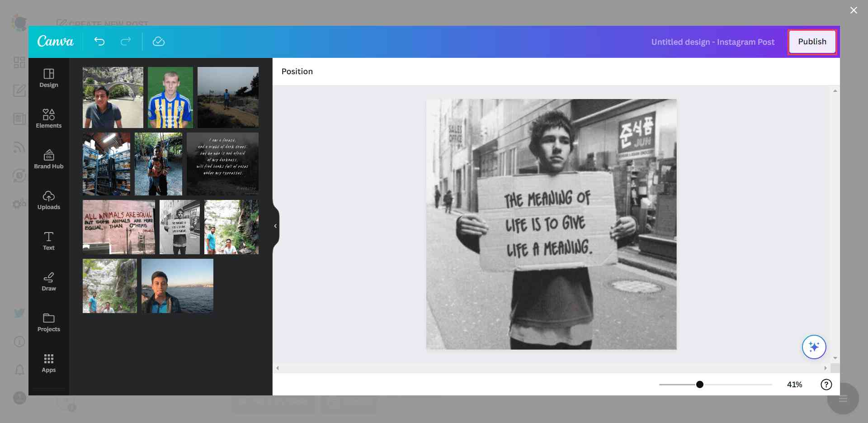
Task: Open the hamburger menu in the background page
Action: point(843,399)
